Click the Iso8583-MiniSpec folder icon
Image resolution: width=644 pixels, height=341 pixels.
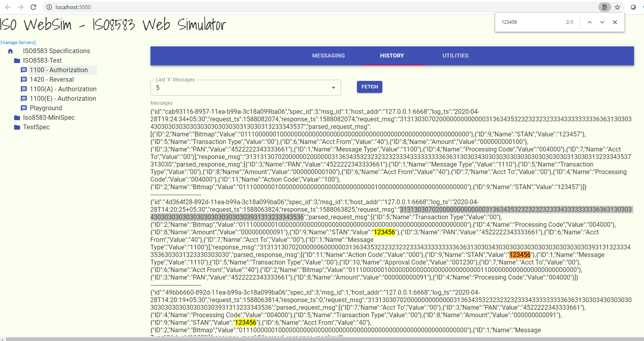17,118
